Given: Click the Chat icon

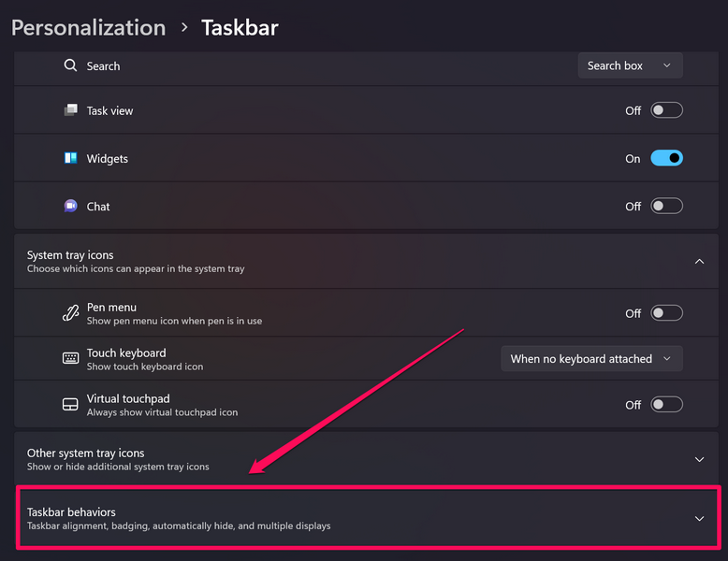Looking at the screenshot, I should tap(70, 207).
